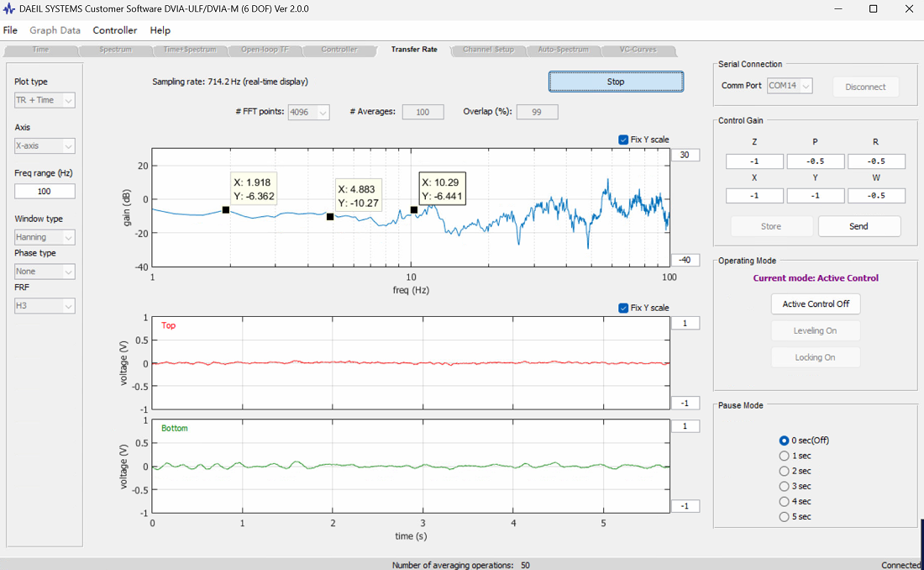
Task: Click the Freq range input field
Action: tap(45, 191)
